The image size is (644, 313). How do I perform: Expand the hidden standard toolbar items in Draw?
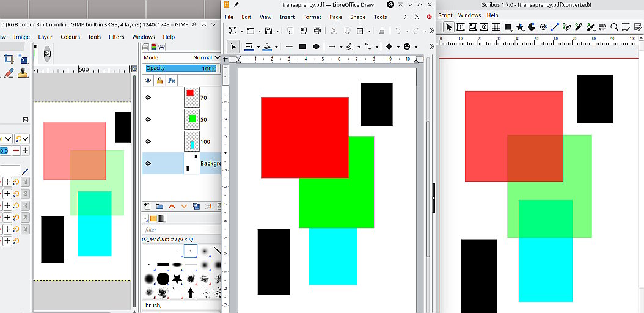coord(431,31)
